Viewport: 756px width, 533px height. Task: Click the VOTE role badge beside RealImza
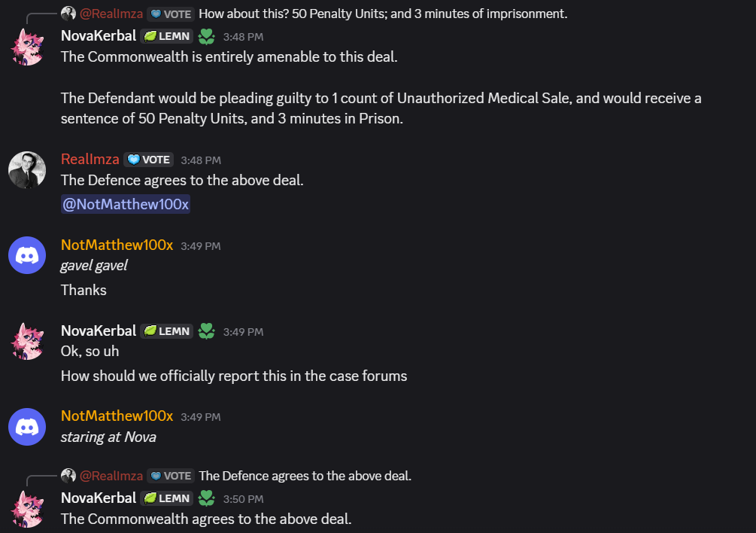(x=148, y=159)
